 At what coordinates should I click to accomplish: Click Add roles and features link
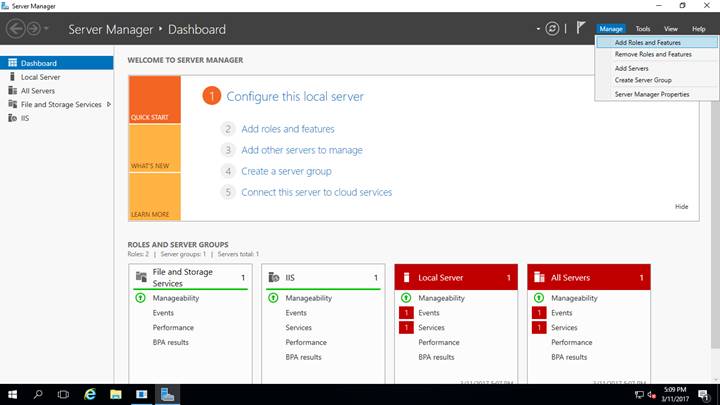288,129
